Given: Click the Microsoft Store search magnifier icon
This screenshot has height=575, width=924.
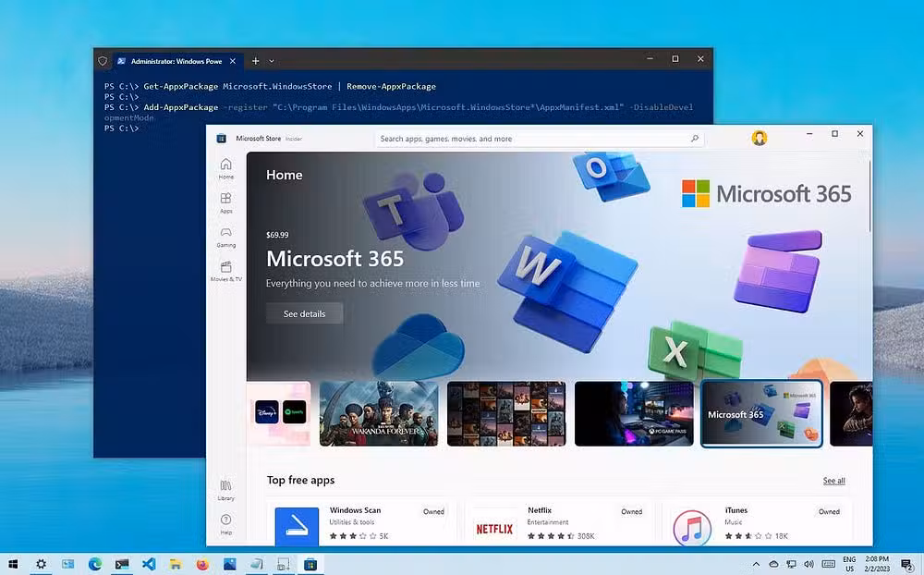Looking at the screenshot, I should pos(695,139).
